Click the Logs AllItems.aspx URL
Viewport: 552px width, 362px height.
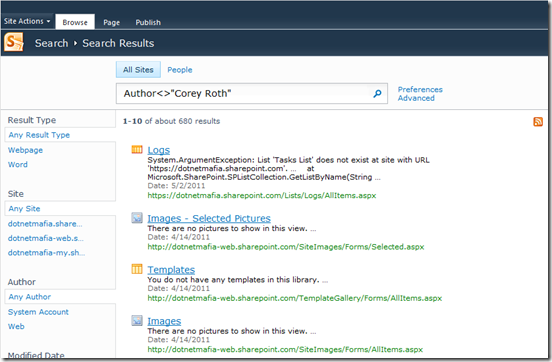[x=262, y=195]
